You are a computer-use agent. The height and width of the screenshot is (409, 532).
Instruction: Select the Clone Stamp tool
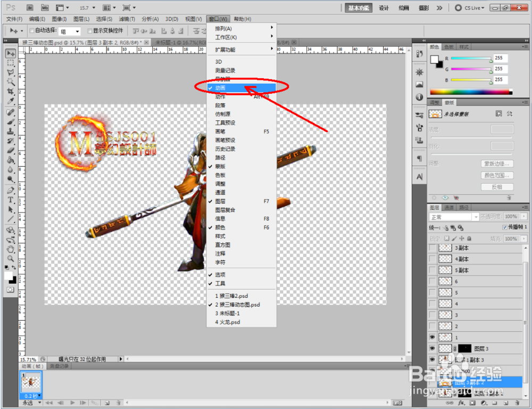pyautogui.click(x=11, y=131)
